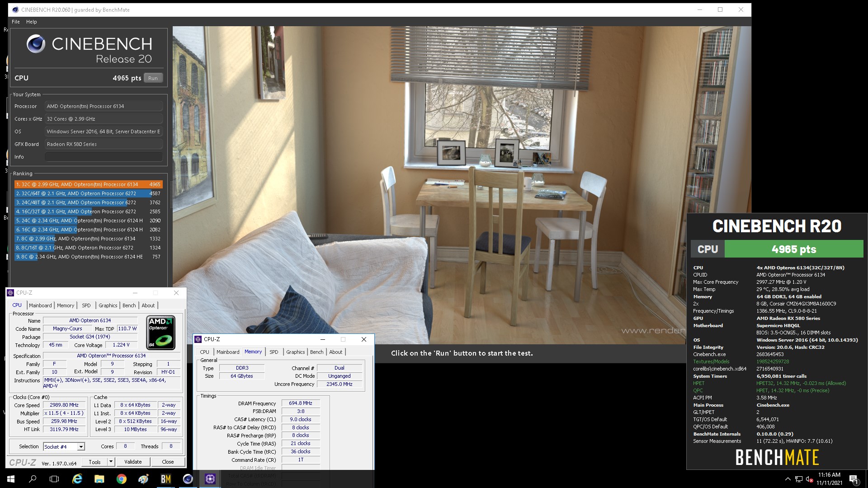Click the Info field in Your System
Viewport: 868px width, 488px height.
tap(104, 157)
